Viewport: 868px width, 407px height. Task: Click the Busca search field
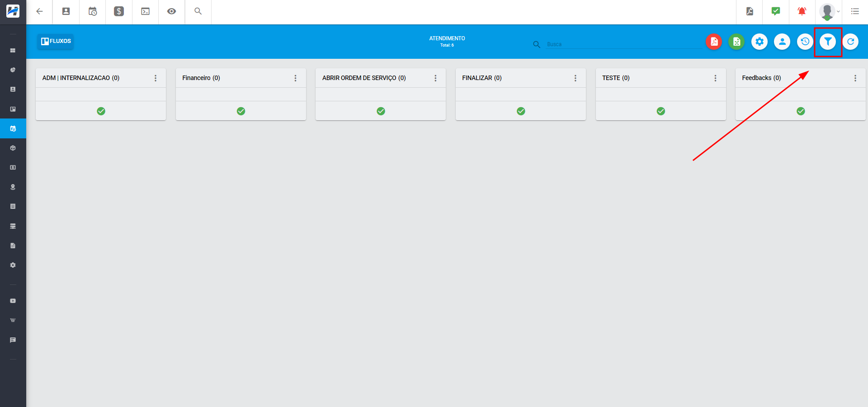click(624, 44)
